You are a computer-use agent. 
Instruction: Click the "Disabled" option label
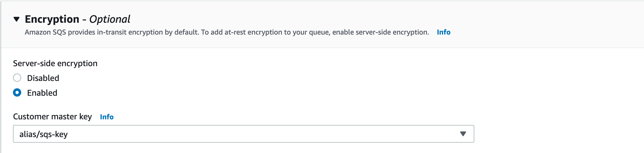(43, 78)
